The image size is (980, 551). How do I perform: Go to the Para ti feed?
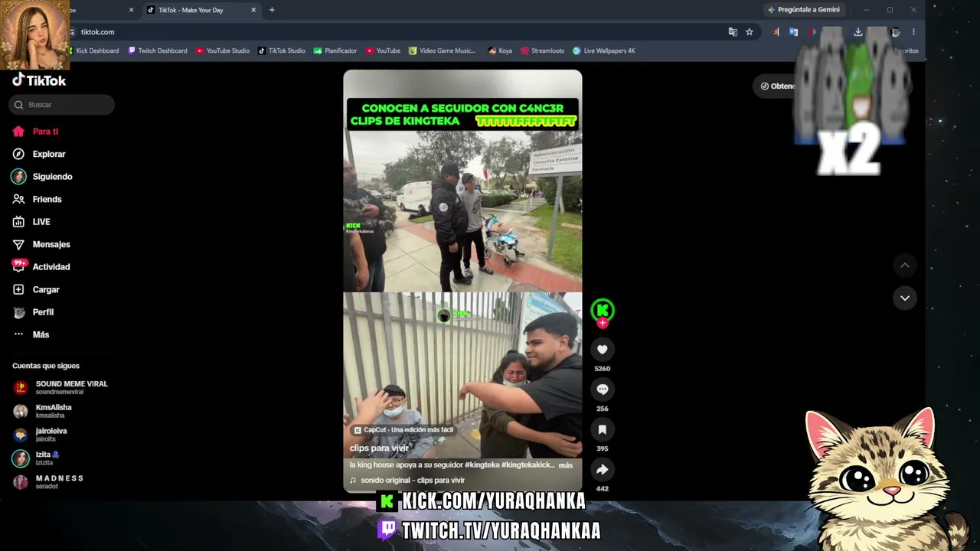click(35, 132)
